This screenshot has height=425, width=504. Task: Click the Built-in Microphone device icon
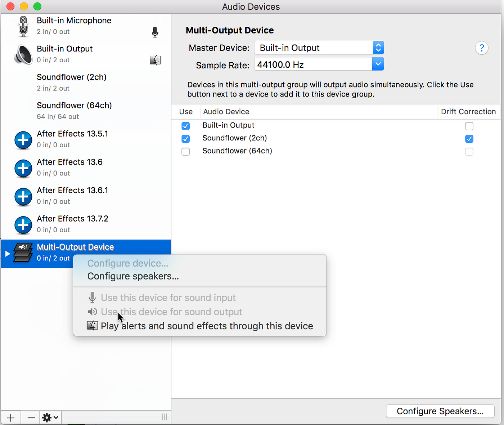23,26
